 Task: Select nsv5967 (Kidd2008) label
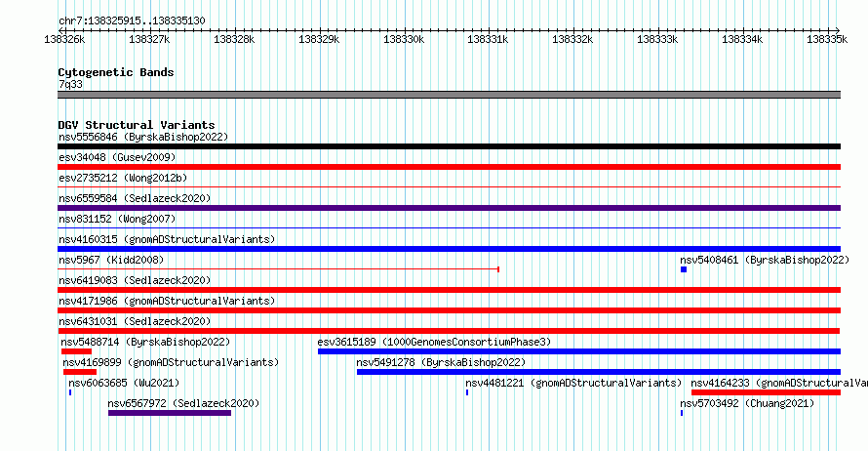[111, 260]
